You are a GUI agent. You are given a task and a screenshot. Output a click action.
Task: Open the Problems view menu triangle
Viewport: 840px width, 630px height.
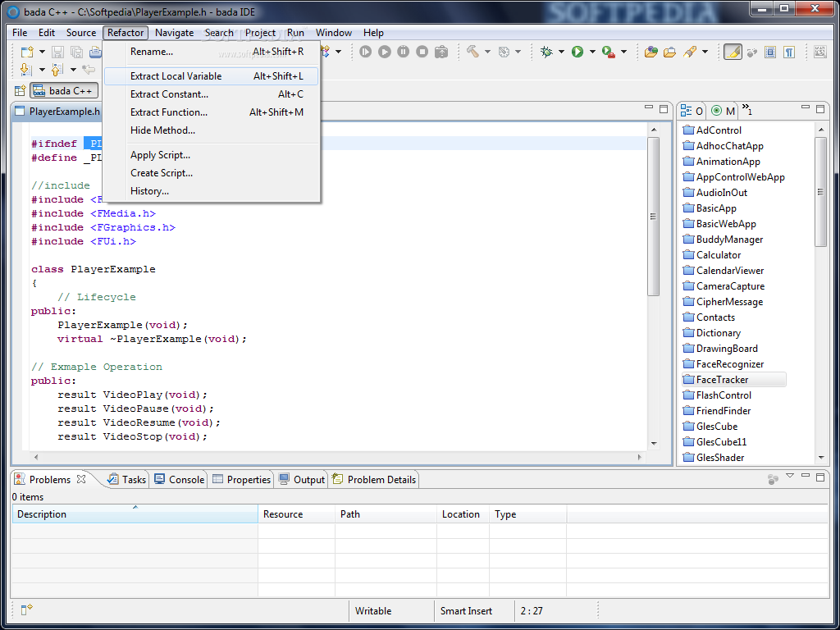click(790, 476)
